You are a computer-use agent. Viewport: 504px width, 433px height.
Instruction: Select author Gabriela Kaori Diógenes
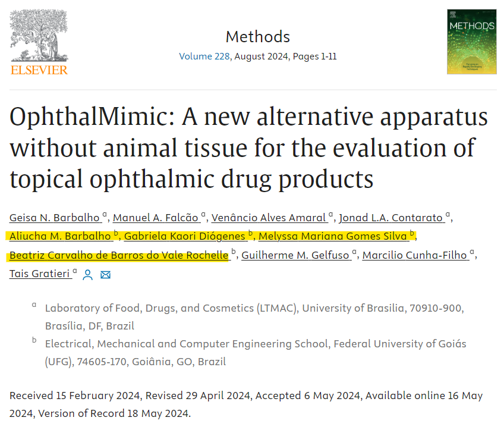coord(185,236)
